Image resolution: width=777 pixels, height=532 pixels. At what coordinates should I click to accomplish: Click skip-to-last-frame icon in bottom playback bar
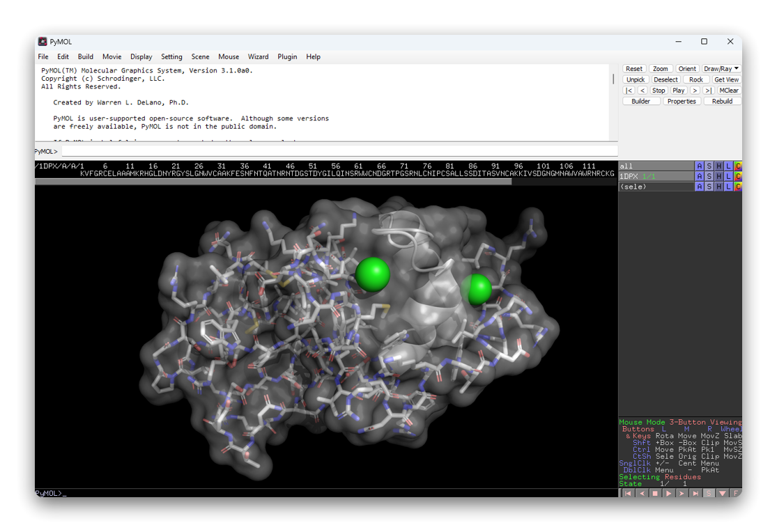tap(695, 494)
